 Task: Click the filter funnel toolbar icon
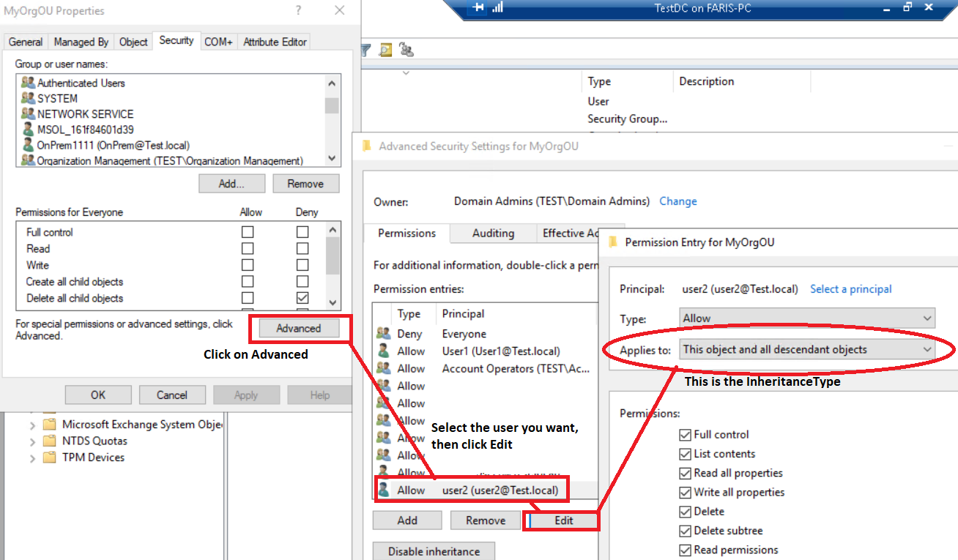coord(366,50)
